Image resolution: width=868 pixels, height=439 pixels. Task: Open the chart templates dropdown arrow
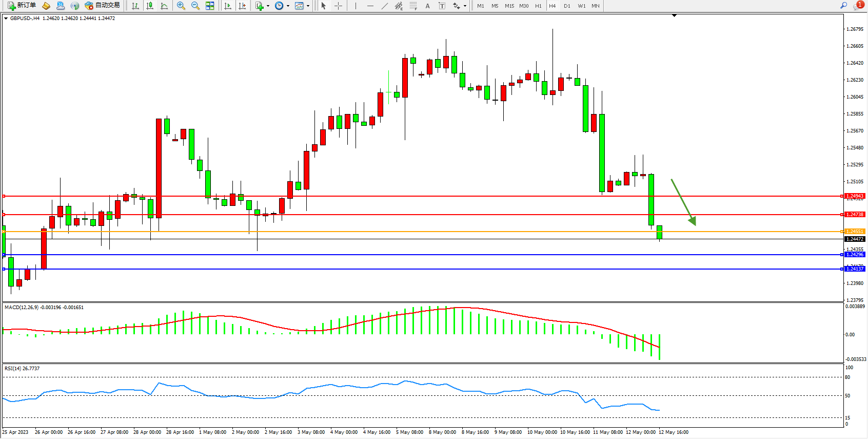[x=308, y=6]
